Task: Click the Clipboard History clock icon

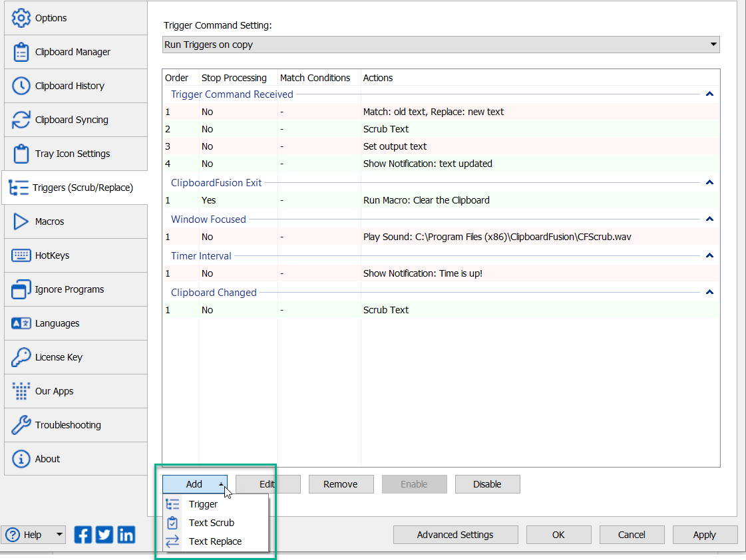Action: (21, 86)
